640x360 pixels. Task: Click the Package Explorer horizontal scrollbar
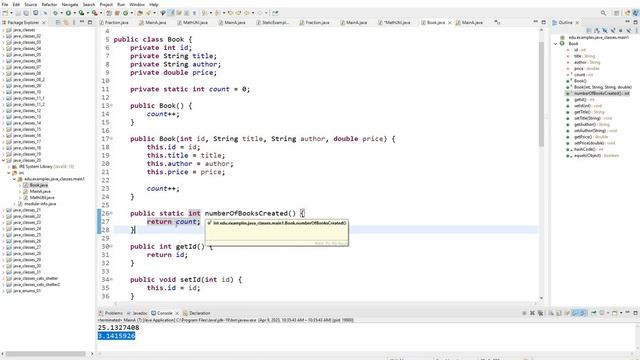(x=46, y=353)
